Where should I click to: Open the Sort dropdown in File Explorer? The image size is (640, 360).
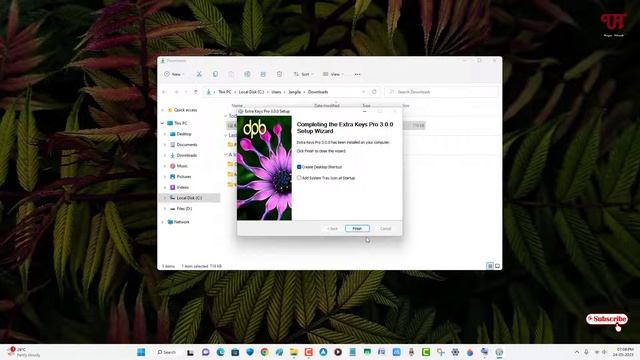point(303,74)
